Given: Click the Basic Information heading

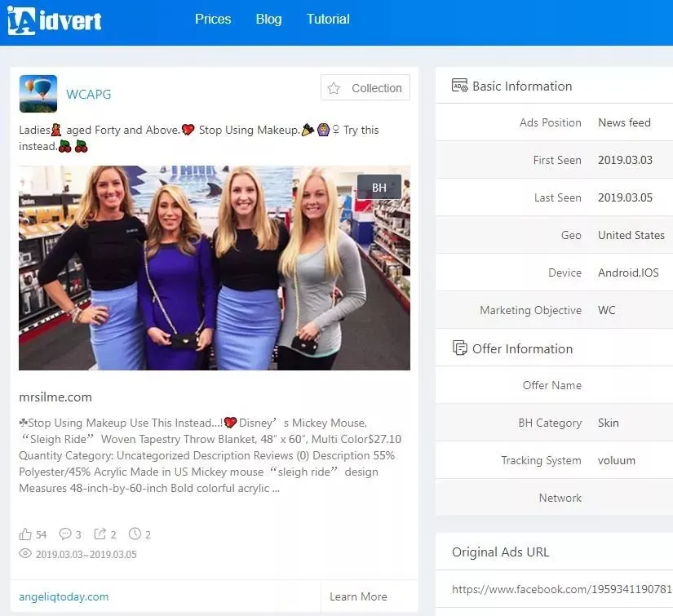Looking at the screenshot, I should coord(522,86).
